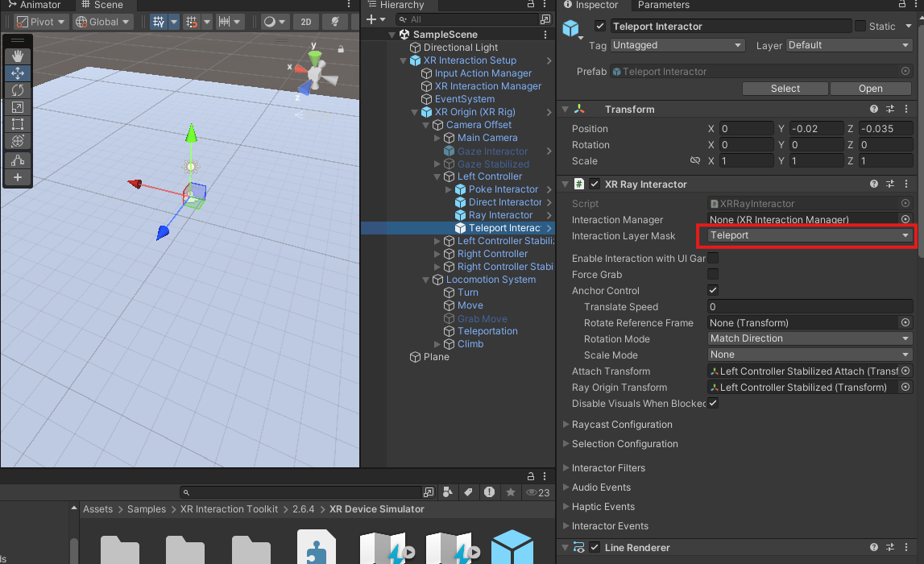Image resolution: width=924 pixels, height=564 pixels.
Task: Pick object for Attach Transform field
Action: [905, 371]
